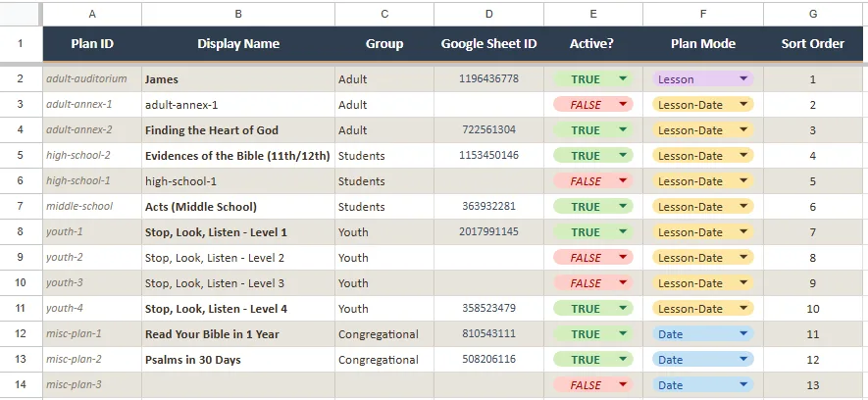Select the Psalms in 30 Days cell
Image resolution: width=868 pixels, height=400 pixels.
point(238,359)
